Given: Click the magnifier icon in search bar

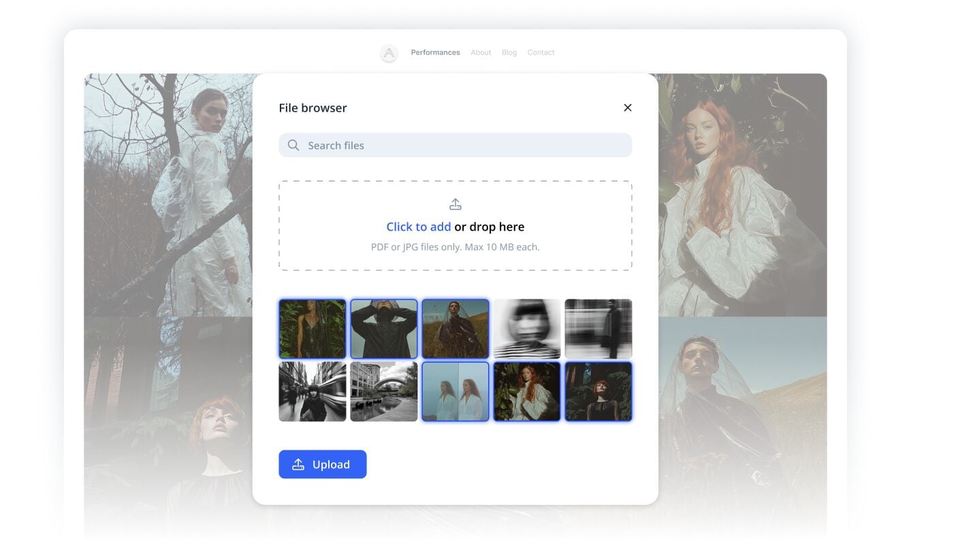Looking at the screenshot, I should [x=293, y=146].
